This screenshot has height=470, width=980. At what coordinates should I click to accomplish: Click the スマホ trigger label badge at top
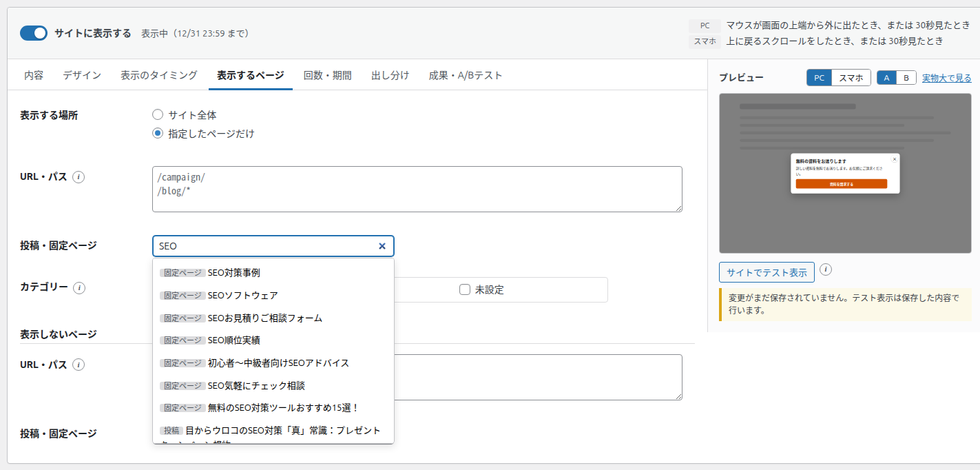click(x=705, y=41)
